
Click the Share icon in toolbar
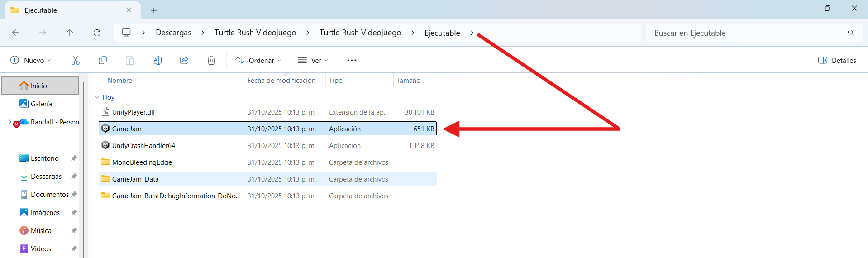click(x=184, y=60)
